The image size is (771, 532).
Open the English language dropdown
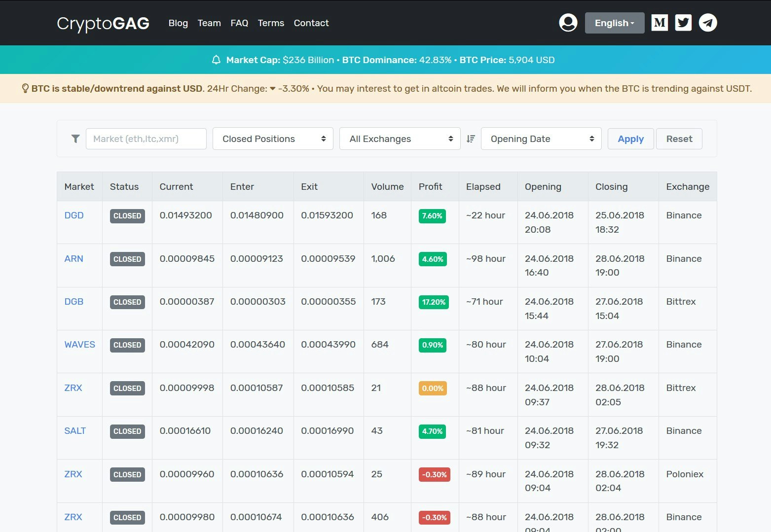tap(614, 23)
